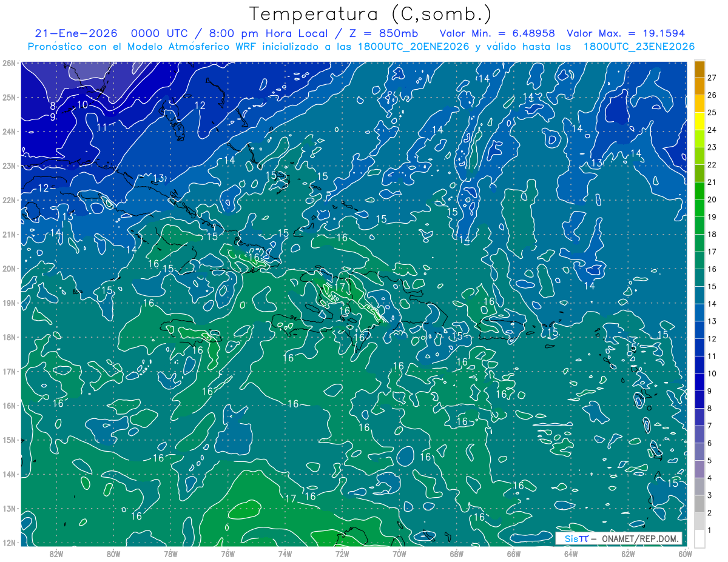Viewport: 728px width, 562px height.
Task: Click the '22N' latitude axis label
Action: point(8,200)
